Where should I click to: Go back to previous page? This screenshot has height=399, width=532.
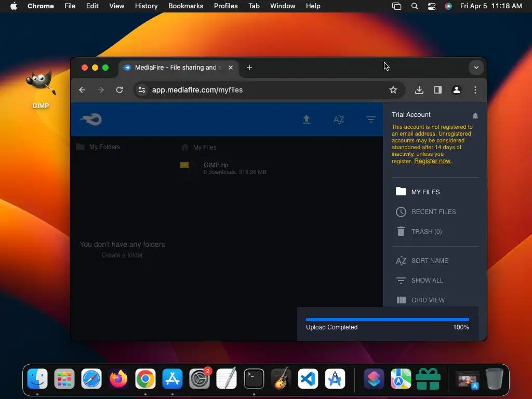tap(82, 90)
